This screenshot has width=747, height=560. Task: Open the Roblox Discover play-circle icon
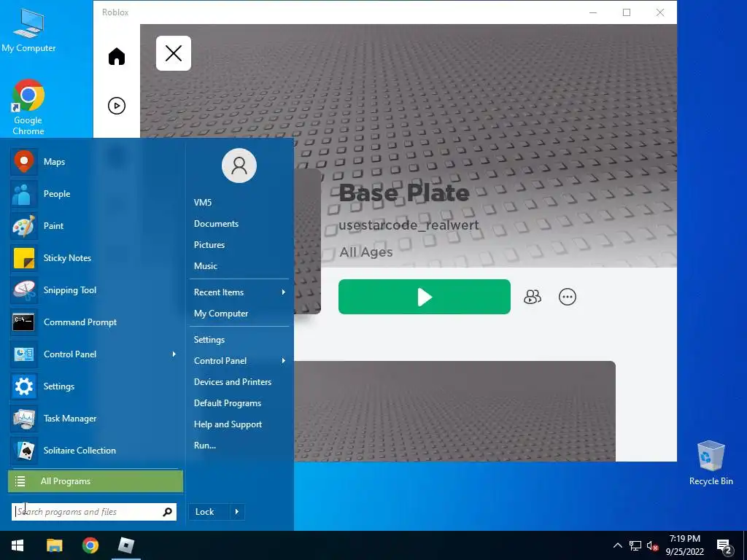pyautogui.click(x=116, y=106)
